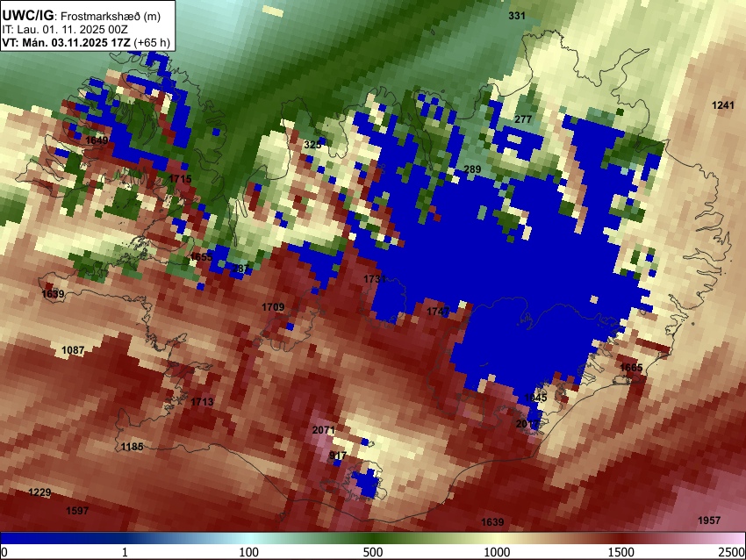Click the map value 2017
The height and width of the screenshot is (560, 746).
[527, 424]
